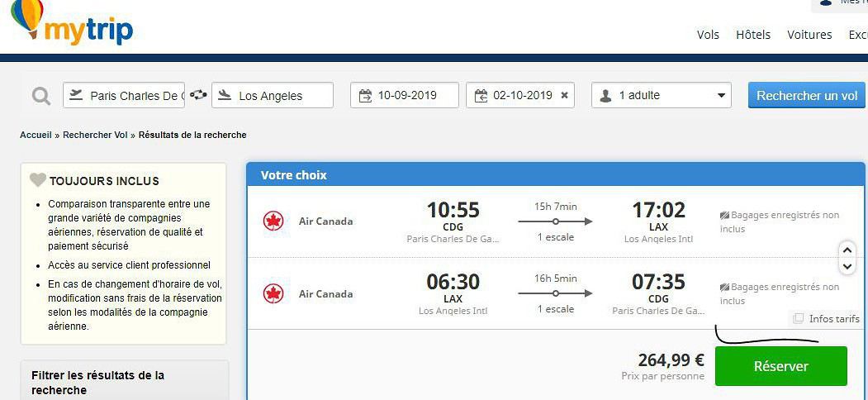Click the search magnifier icon
868x400 pixels.
click(40, 96)
